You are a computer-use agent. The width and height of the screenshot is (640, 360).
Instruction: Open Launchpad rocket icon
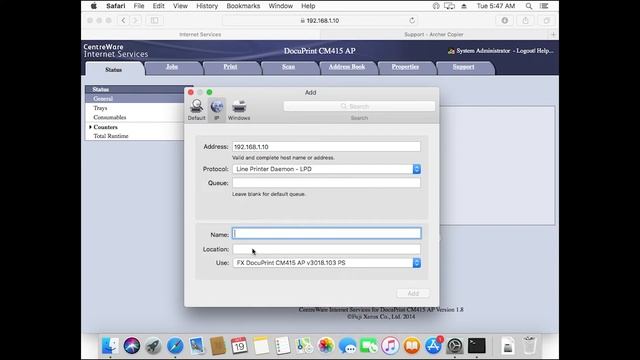153,346
